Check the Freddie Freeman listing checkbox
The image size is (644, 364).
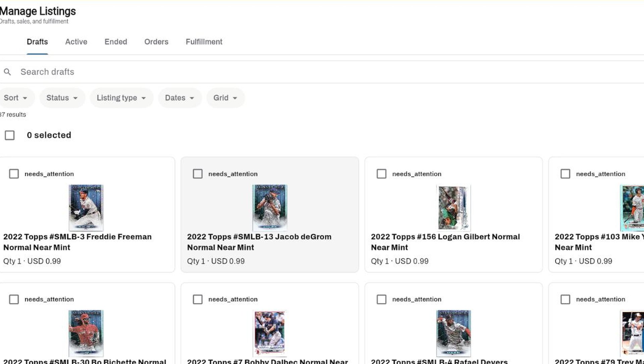click(x=14, y=174)
